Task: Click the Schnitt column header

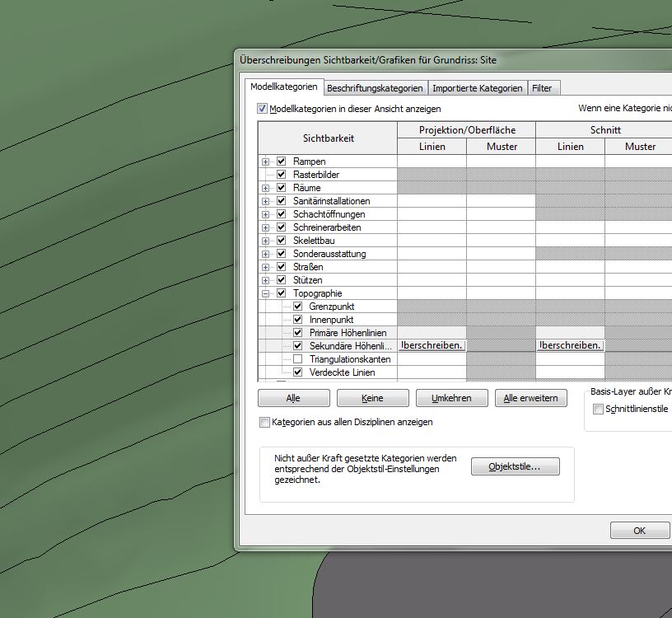Action: click(x=604, y=130)
